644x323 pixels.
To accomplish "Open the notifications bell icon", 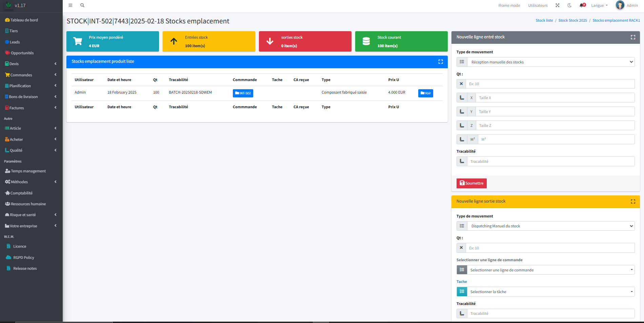I will (x=582, y=5).
